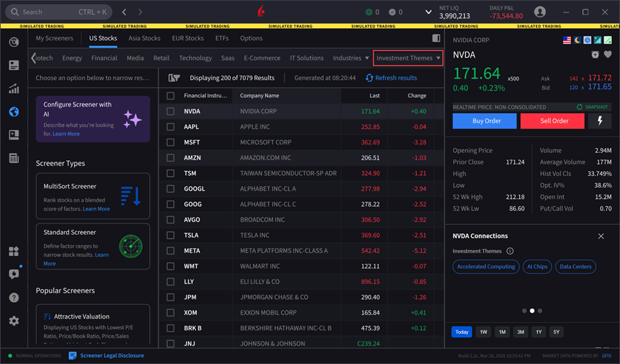This screenshot has height=364, width=620.
Task: Expand the account chevron next to Net Liq
Action: (x=428, y=12)
